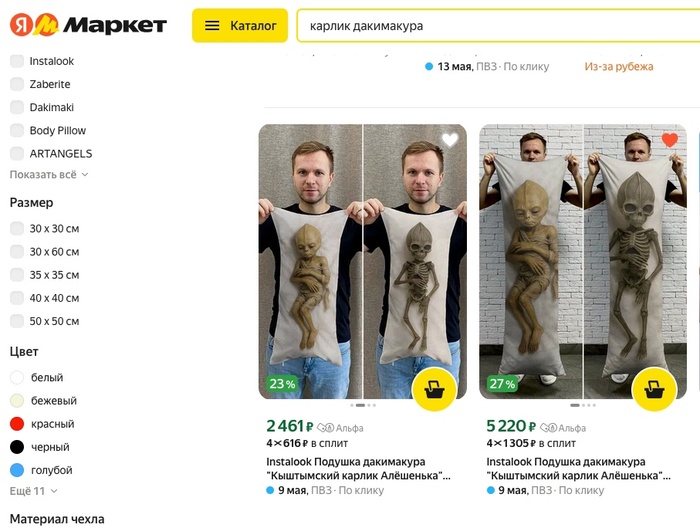This screenshot has height=528, width=700.
Task: Focus the search field with карлик дакимакура
Action: 498,25
